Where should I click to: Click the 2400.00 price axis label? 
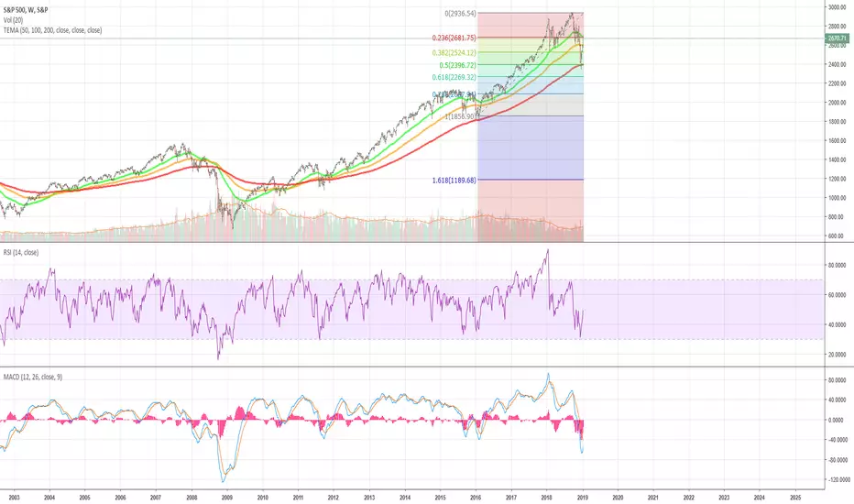[x=838, y=64]
